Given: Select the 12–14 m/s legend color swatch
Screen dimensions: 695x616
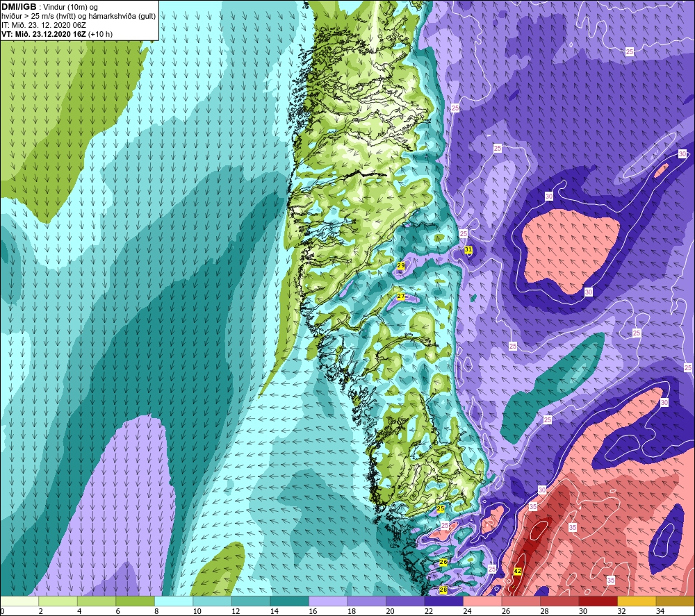Looking at the screenshot, I should [251, 601].
